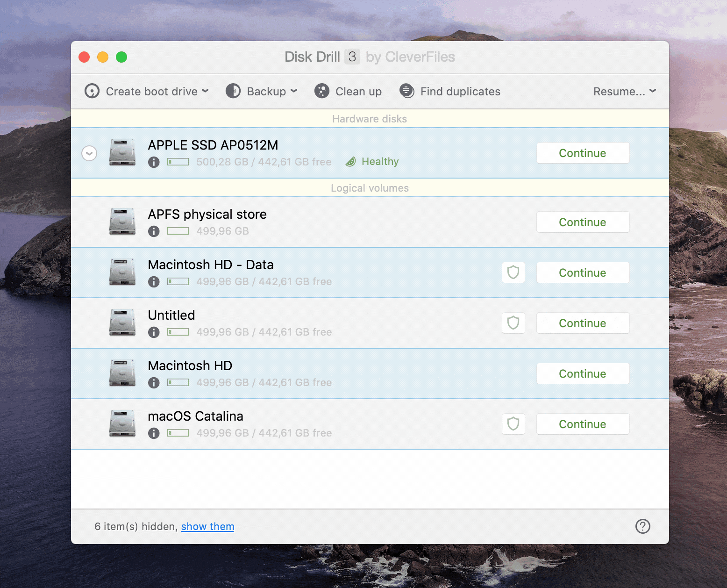The width and height of the screenshot is (727, 588).
Task: Click the green zoom window button
Action: point(121,57)
